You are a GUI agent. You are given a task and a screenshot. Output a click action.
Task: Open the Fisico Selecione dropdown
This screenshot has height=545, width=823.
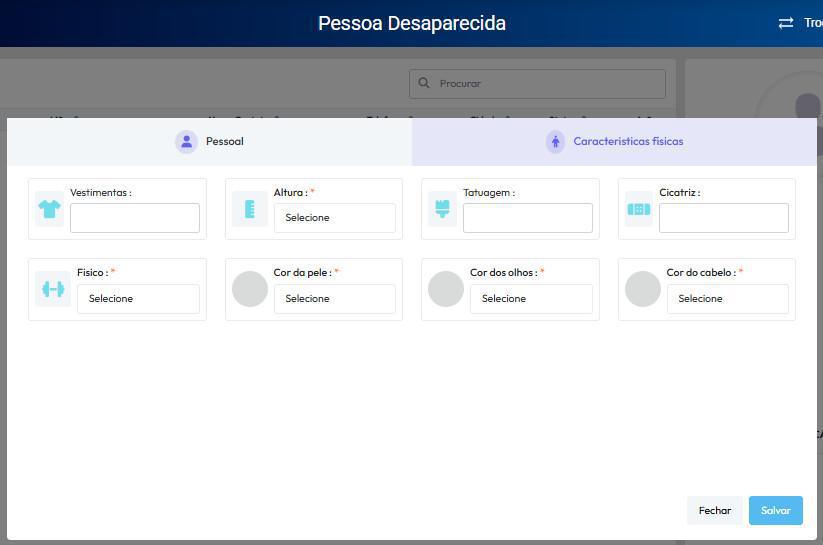click(138, 299)
